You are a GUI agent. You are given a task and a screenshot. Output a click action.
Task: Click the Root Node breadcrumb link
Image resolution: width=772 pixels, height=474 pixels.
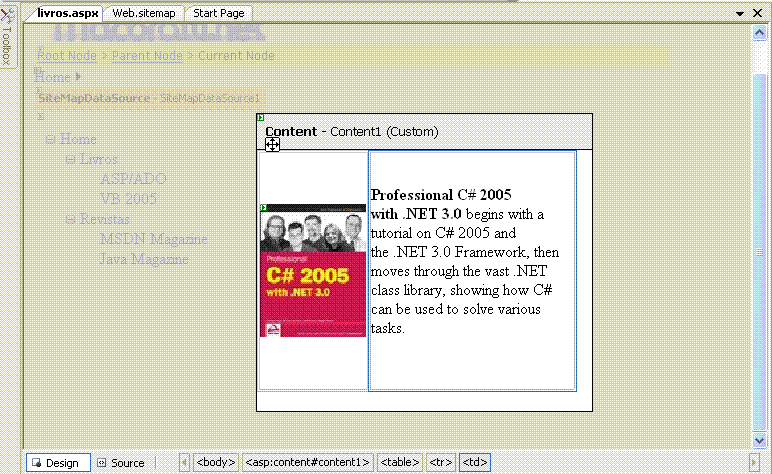(x=67, y=56)
